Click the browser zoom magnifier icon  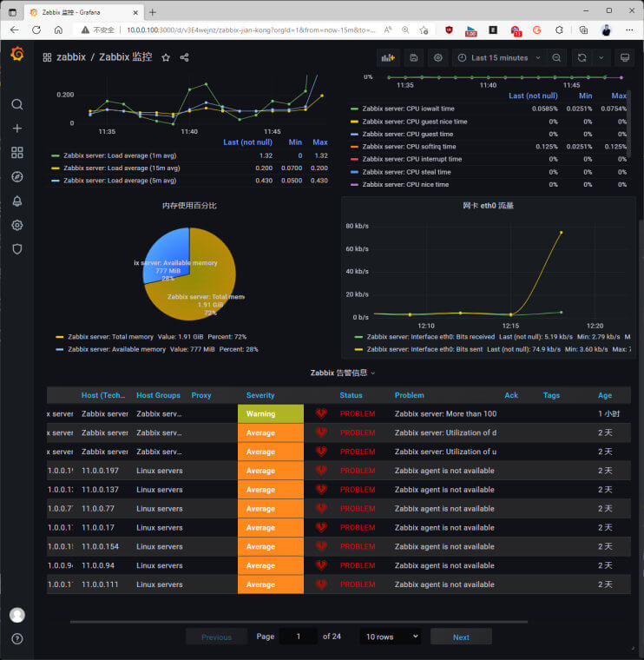tap(405, 30)
